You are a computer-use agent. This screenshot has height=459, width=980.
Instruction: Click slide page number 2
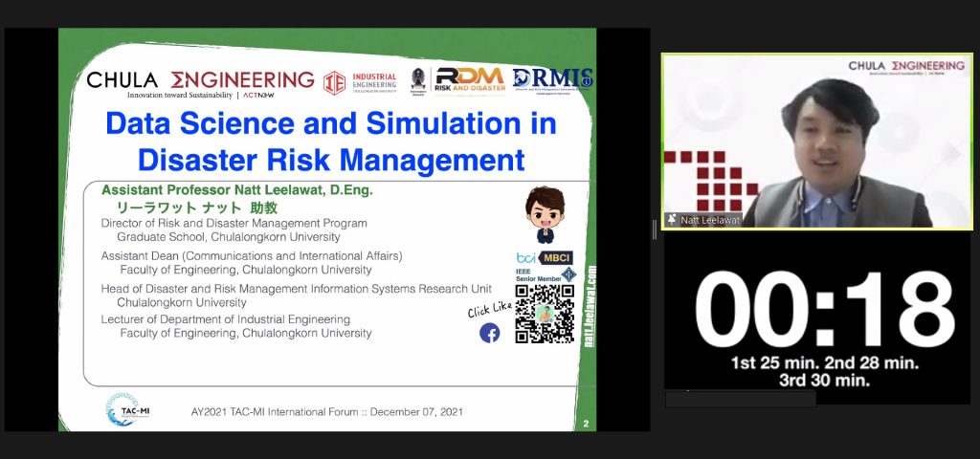click(x=586, y=424)
